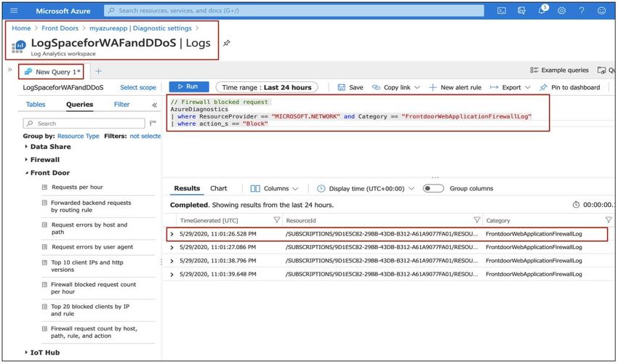The height and width of the screenshot is (364, 618).
Task: Open the portal settings gear
Action: pos(561,11)
